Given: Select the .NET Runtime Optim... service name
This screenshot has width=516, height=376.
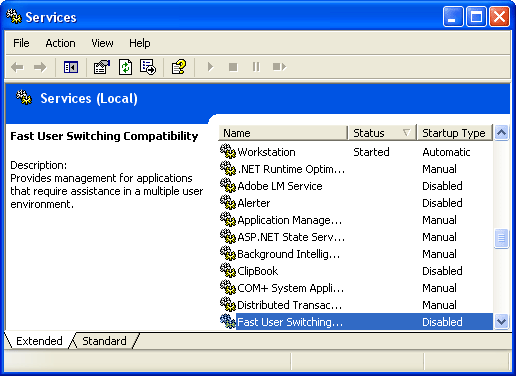Looking at the screenshot, I should pyautogui.click(x=291, y=169).
